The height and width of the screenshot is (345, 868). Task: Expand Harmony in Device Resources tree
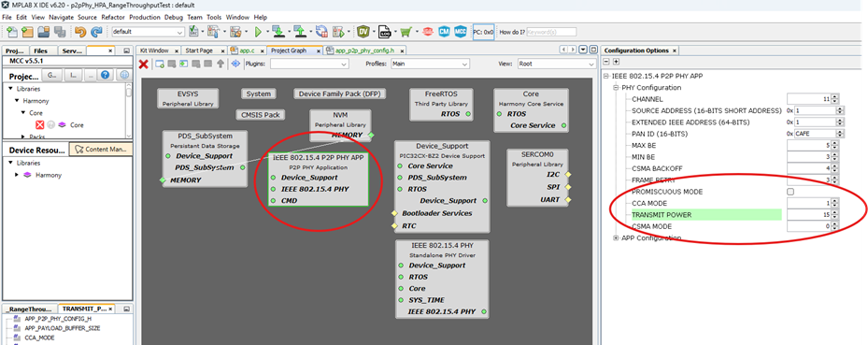point(17,175)
